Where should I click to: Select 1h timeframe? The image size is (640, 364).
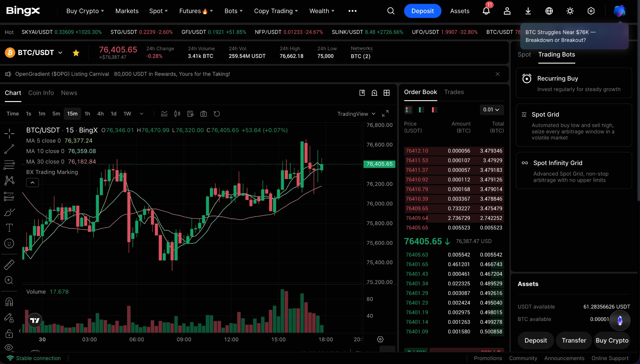point(87,114)
